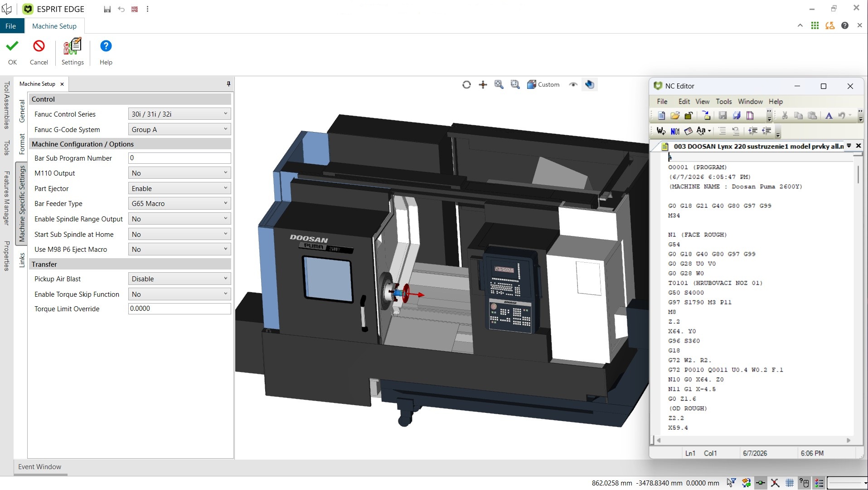The width and height of the screenshot is (868, 490).
Task: Close the Machine Setup panel tab
Action: [x=62, y=84]
